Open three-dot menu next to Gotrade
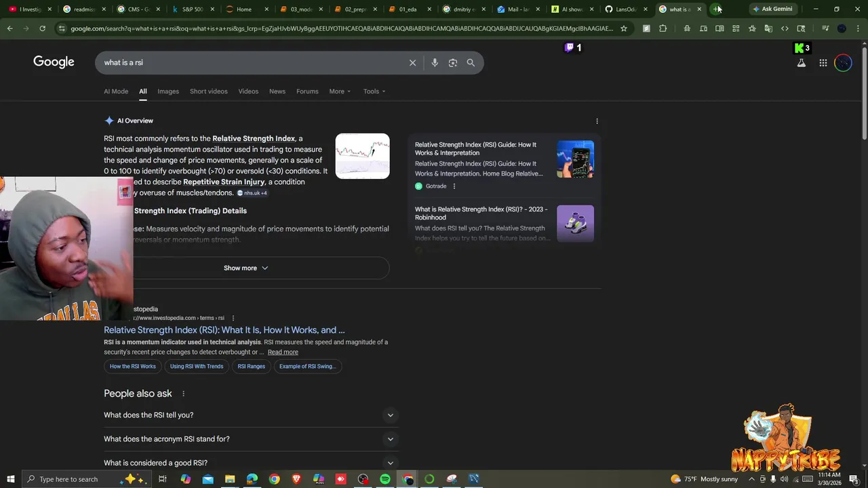Screen dimensions: 868x488 point(454,186)
